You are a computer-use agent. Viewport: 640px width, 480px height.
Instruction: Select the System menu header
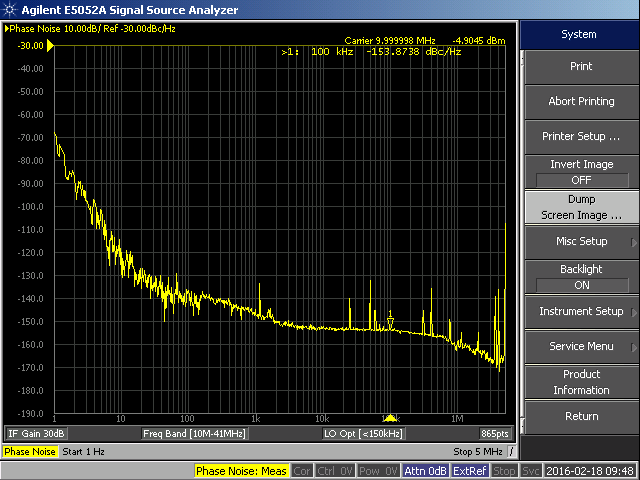point(579,34)
